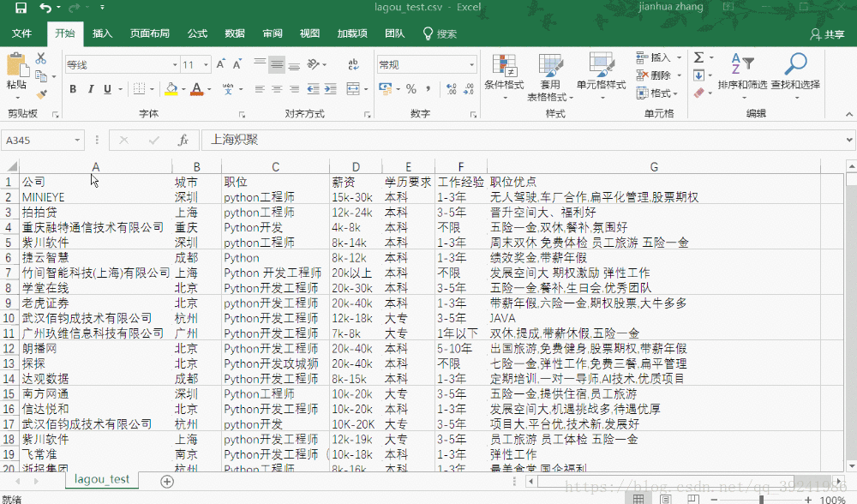This screenshot has height=504, width=857.
Task: Switch to the 审阅 Review tab
Action: 273,34
